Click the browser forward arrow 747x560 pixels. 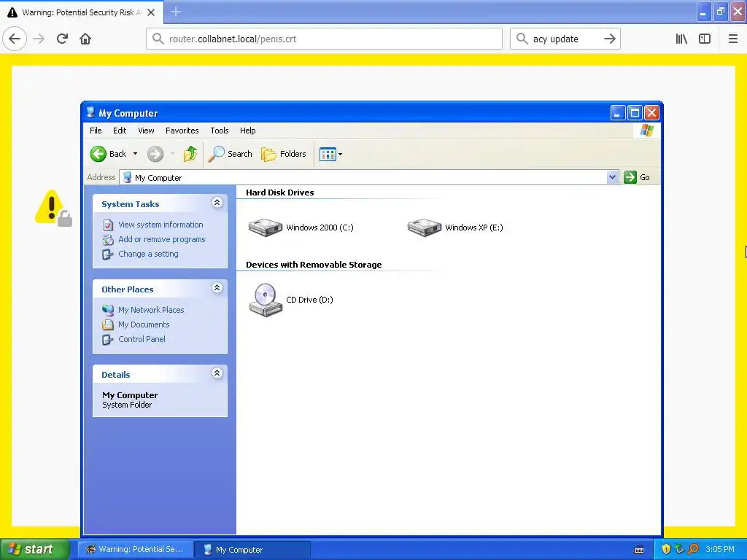pyautogui.click(x=39, y=39)
